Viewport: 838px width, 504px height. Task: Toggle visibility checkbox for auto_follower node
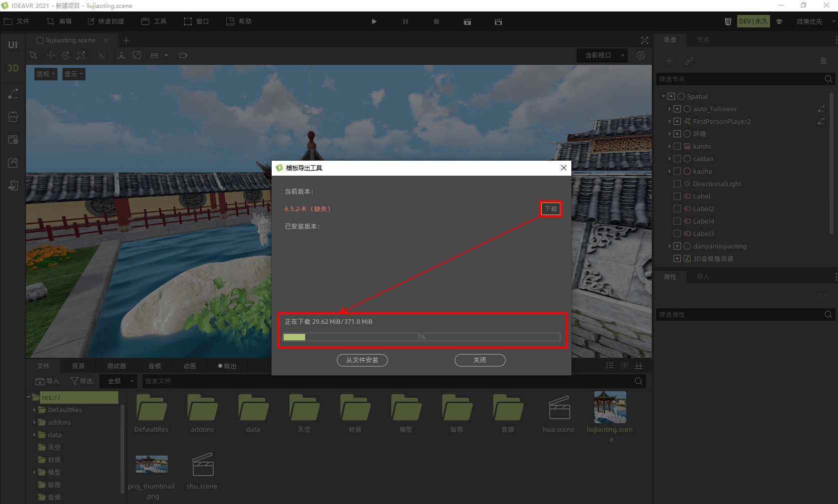click(677, 109)
